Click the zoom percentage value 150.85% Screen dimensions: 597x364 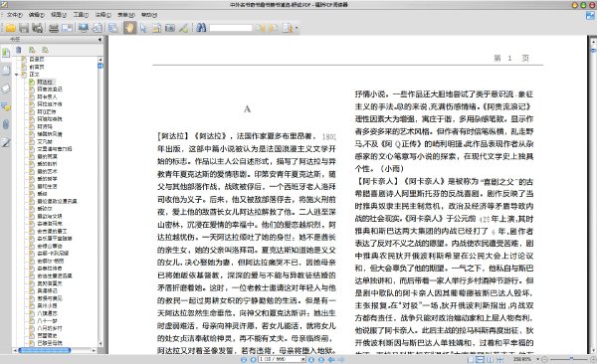522,359
